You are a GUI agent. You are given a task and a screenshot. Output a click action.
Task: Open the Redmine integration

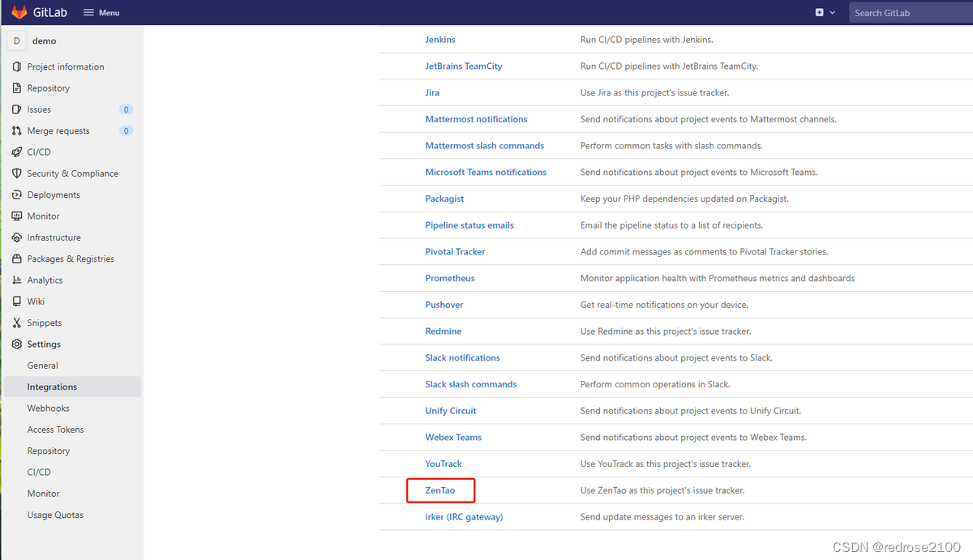(x=444, y=331)
